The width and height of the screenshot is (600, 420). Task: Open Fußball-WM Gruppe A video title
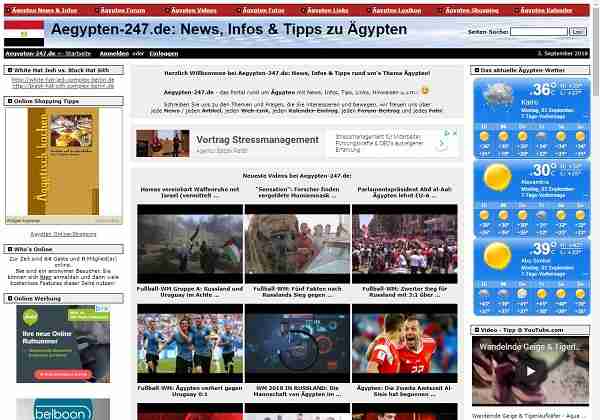[x=190, y=292]
